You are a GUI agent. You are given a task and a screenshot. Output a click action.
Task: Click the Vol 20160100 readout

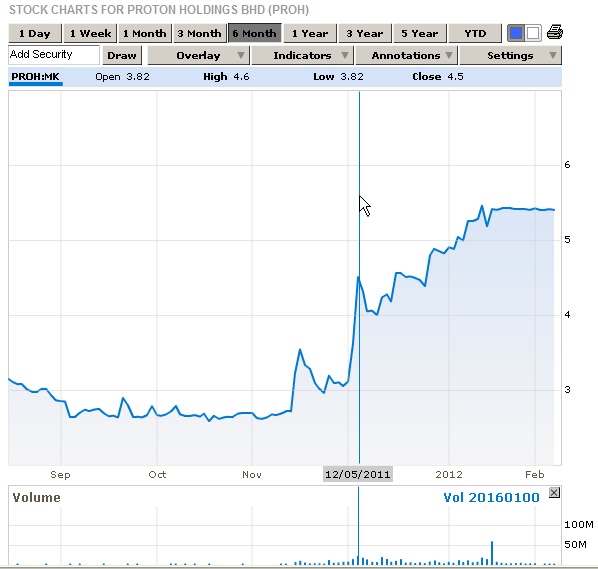pyautogui.click(x=491, y=498)
